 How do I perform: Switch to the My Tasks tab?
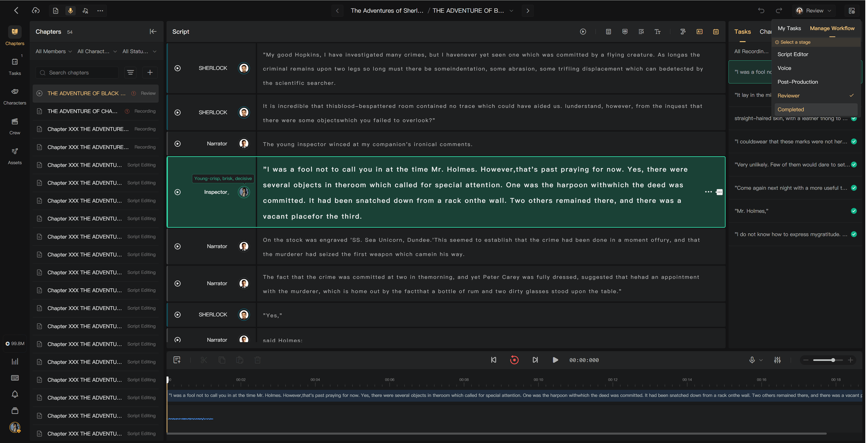(789, 28)
